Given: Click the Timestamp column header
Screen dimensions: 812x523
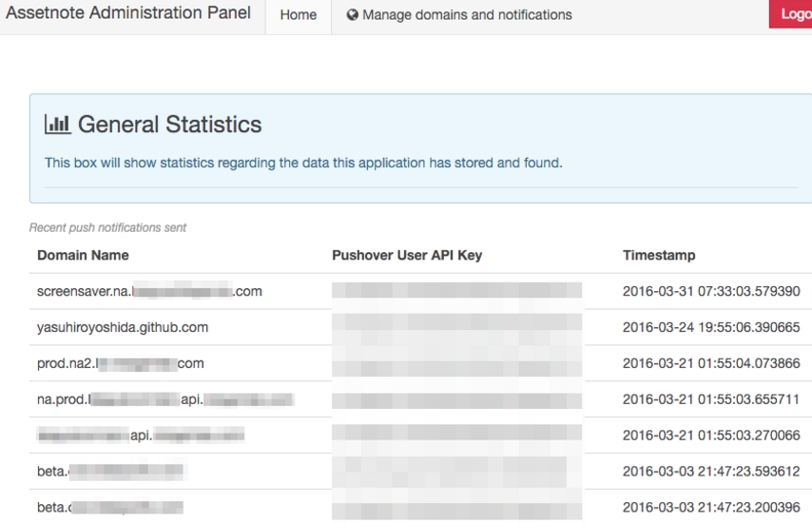Looking at the screenshot, I should 659,255.
